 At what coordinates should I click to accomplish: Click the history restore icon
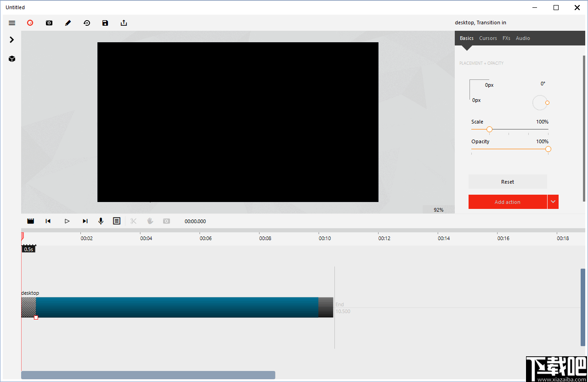point(87,23)
